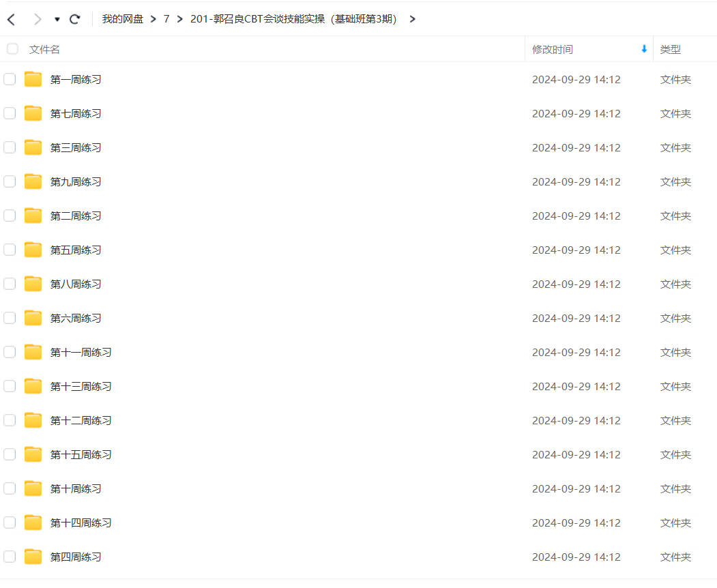Open the navigation history dropdown arrow
The image size is (717, 588).
57,19
